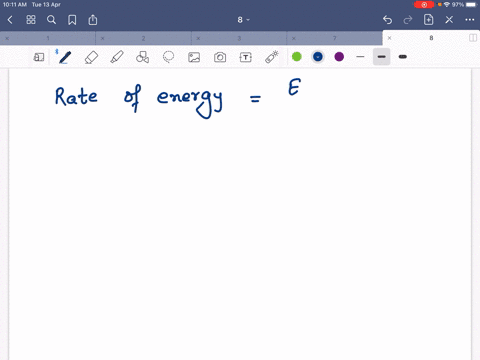The width and height of the screenshot is (480, 360).
Task: Open the zoom window tool
Action: click(x=39, y=57)
